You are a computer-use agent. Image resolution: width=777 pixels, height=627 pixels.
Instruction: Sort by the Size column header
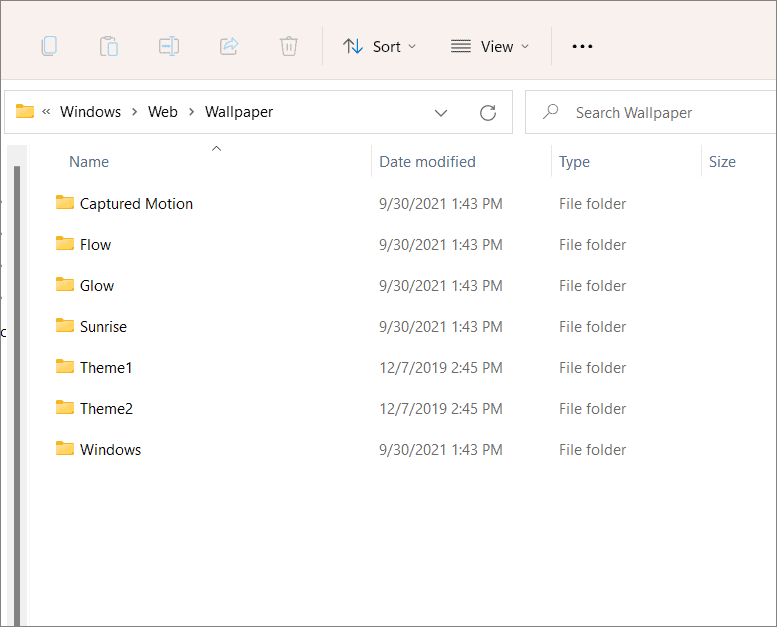[x=722, y=162]
